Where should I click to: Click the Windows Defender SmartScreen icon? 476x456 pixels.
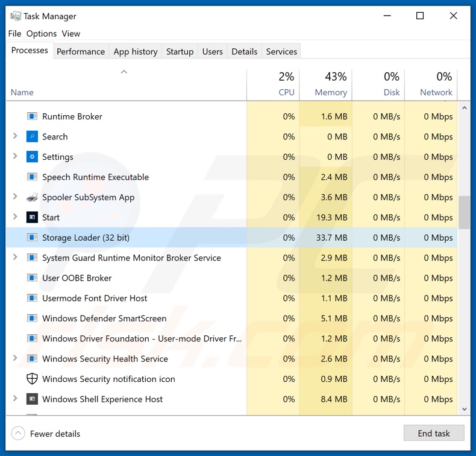32,318
